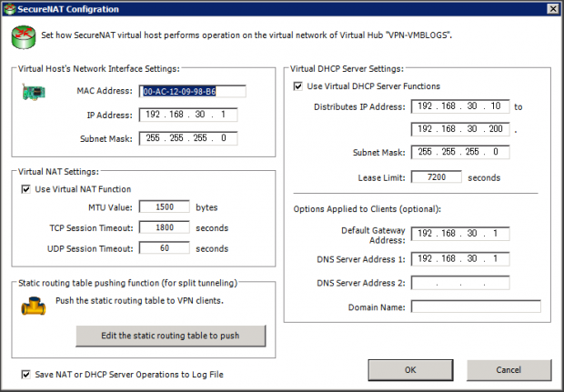Click the empty DNS Server Address 2 field
Viewport: 564px width, 392px height.
(x=460, y=283)
